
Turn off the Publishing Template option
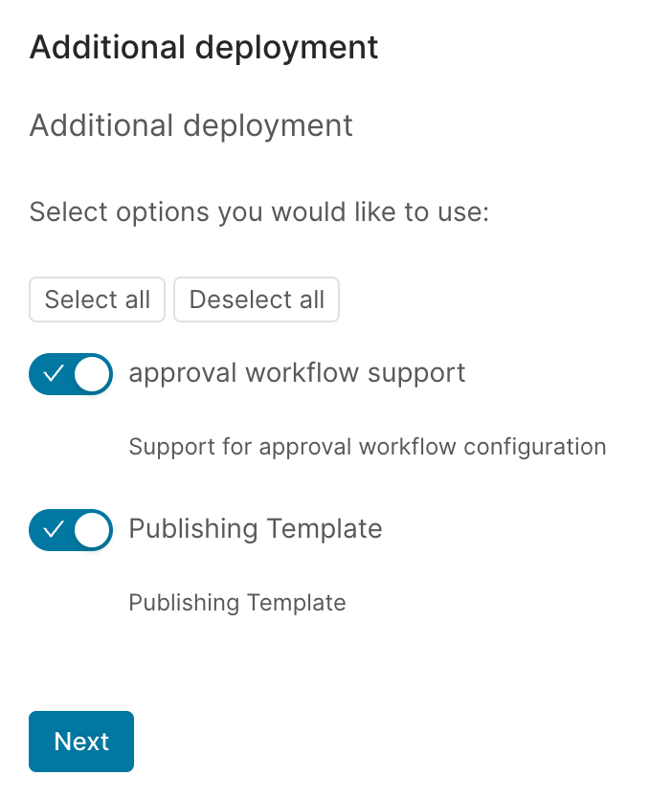point(71,530)
